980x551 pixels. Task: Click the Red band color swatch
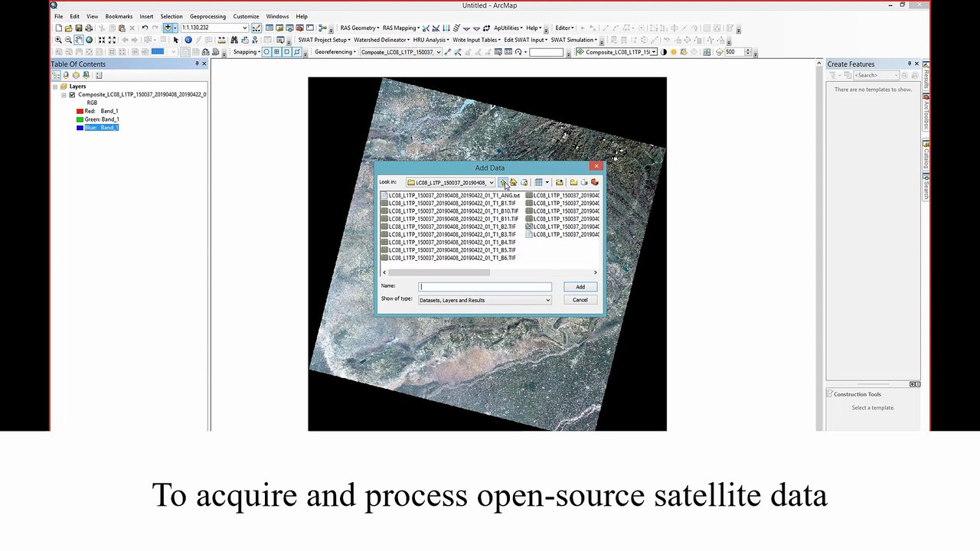pyautogui.click(x=80, y=111)
